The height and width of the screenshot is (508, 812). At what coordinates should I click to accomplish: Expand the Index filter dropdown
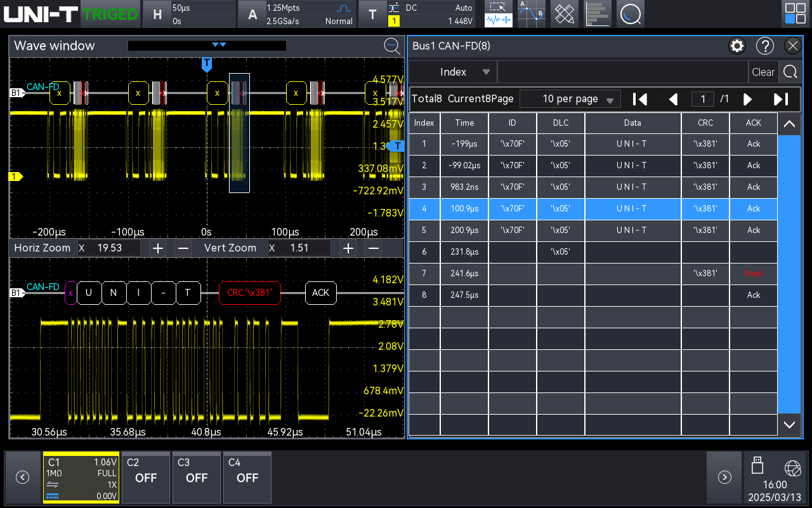click(x=486, y=72)
